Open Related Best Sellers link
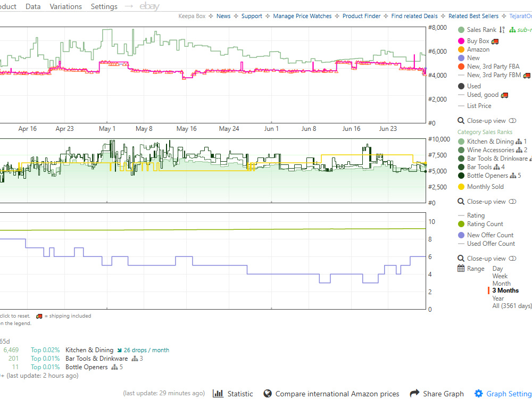The width and height of the screenshot is (532, 399). tap(473, 16)
